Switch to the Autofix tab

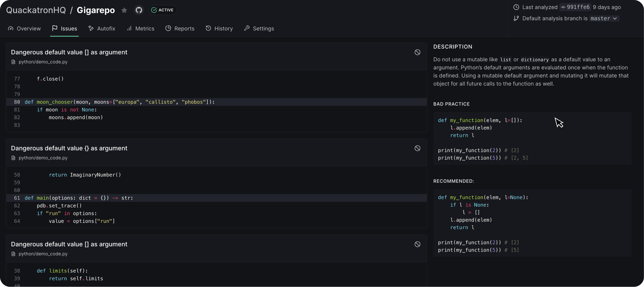tap(102, 29)
